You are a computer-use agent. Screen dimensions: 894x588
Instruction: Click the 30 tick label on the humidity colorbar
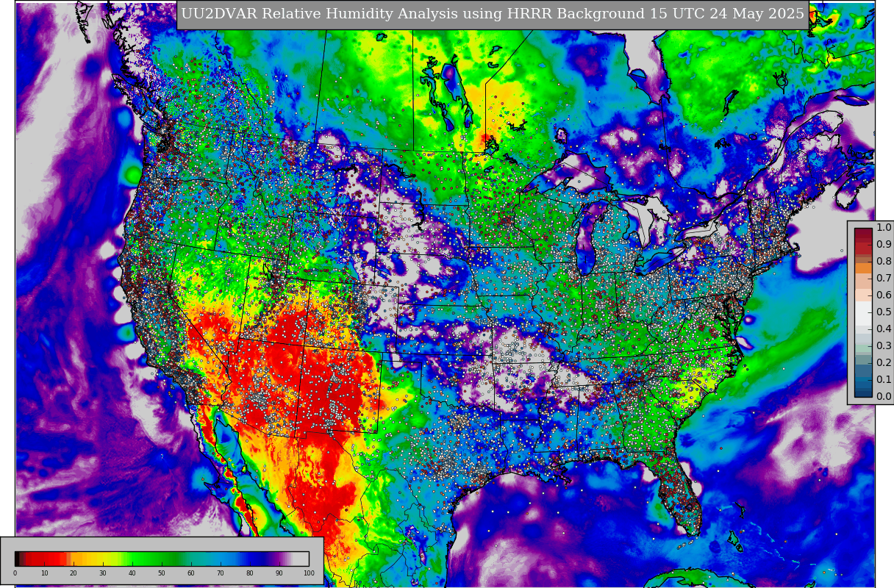click(103, 573)
